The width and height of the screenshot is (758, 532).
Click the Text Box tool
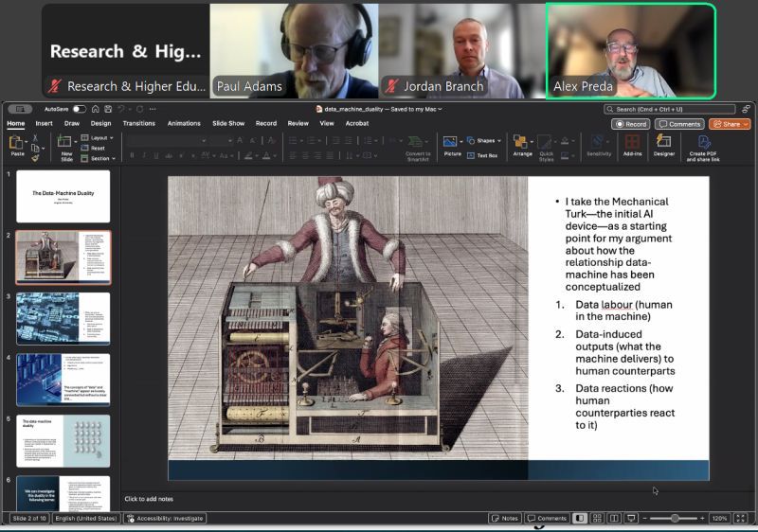[482, 155]
